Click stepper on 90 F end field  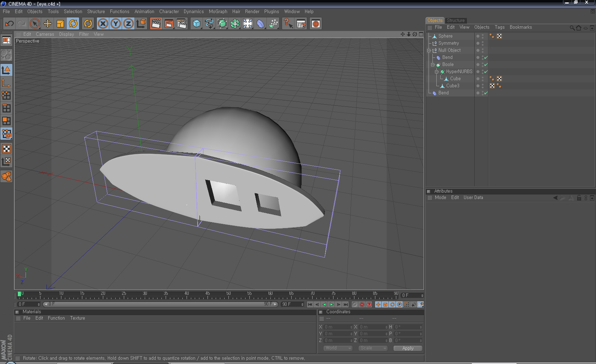click(x=302, y=304)
